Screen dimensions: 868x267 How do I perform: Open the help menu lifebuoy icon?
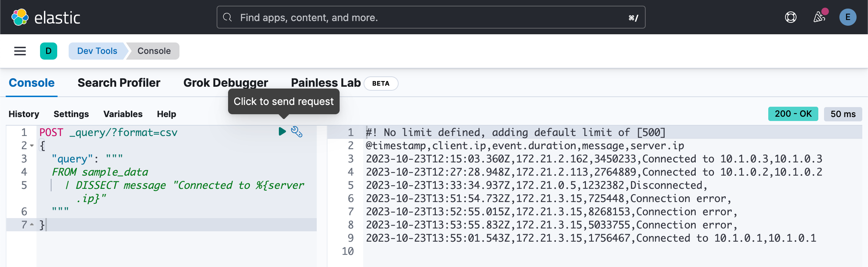tap(790, 17)
